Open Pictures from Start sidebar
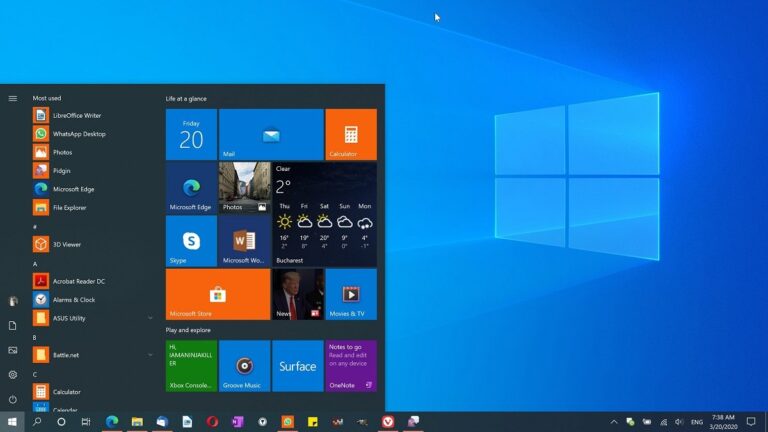Screen dimensions: 768x432 pyautogui.click(x=13, y=350)
